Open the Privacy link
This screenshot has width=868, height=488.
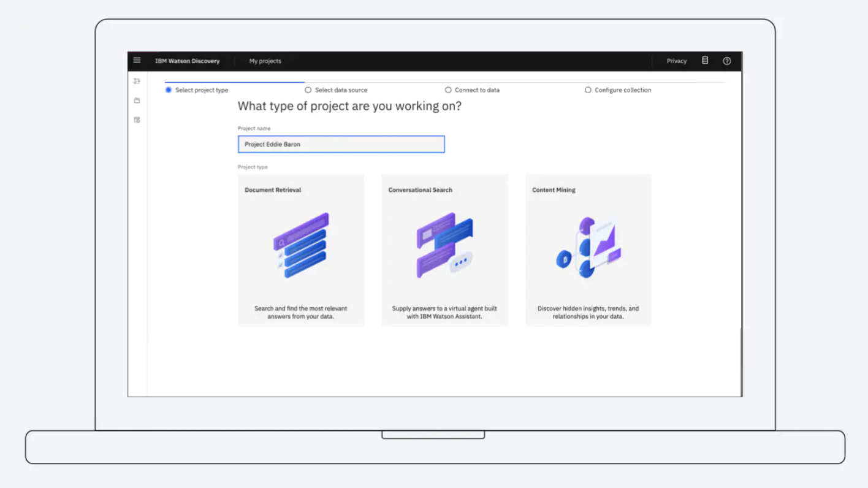[x=676, y=61]
